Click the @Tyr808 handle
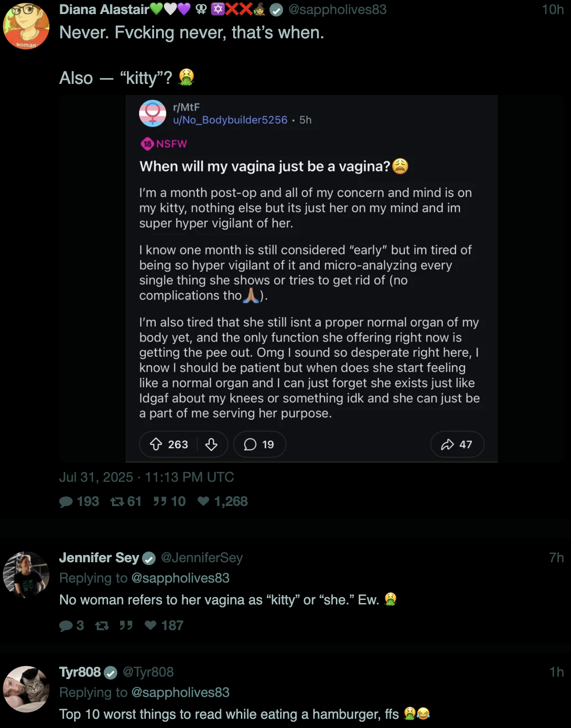This screenshot has height=728, width=571. pyautogui.click(x=148, y=672)
